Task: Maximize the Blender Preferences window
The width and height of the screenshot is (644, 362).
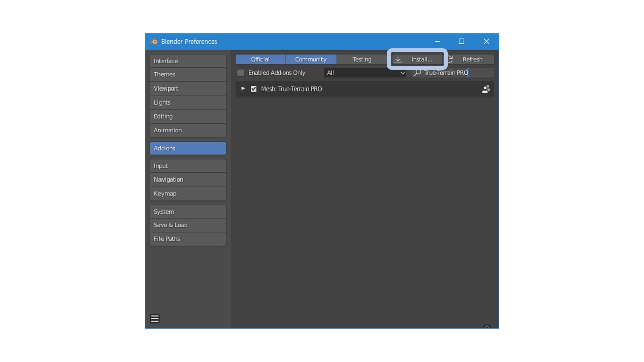Action: tap(461, 42)
